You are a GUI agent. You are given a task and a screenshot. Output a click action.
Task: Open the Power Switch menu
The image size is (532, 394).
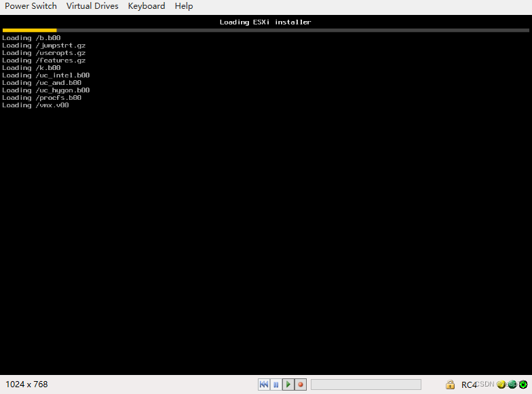point(31,6)
